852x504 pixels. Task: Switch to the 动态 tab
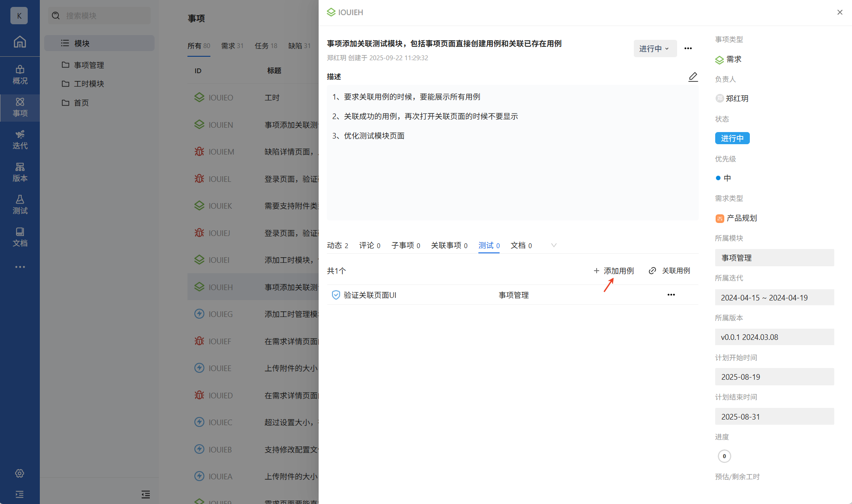(x=337, y=246)
